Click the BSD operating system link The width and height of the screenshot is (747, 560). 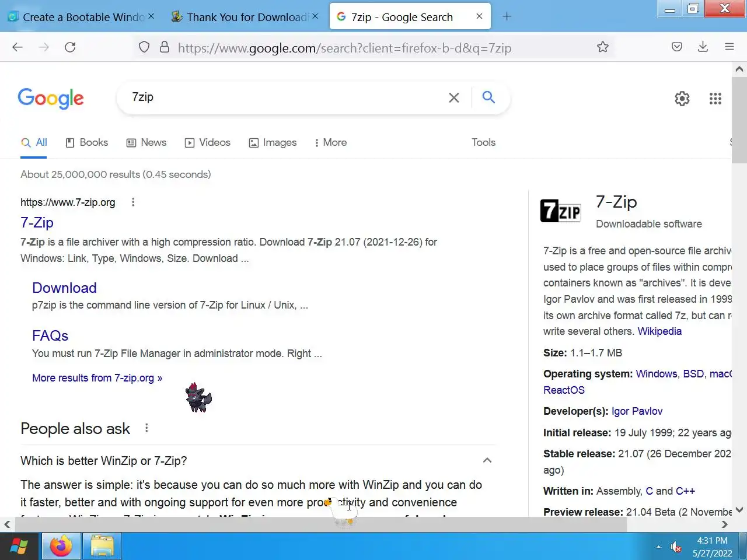click(693, 374)
